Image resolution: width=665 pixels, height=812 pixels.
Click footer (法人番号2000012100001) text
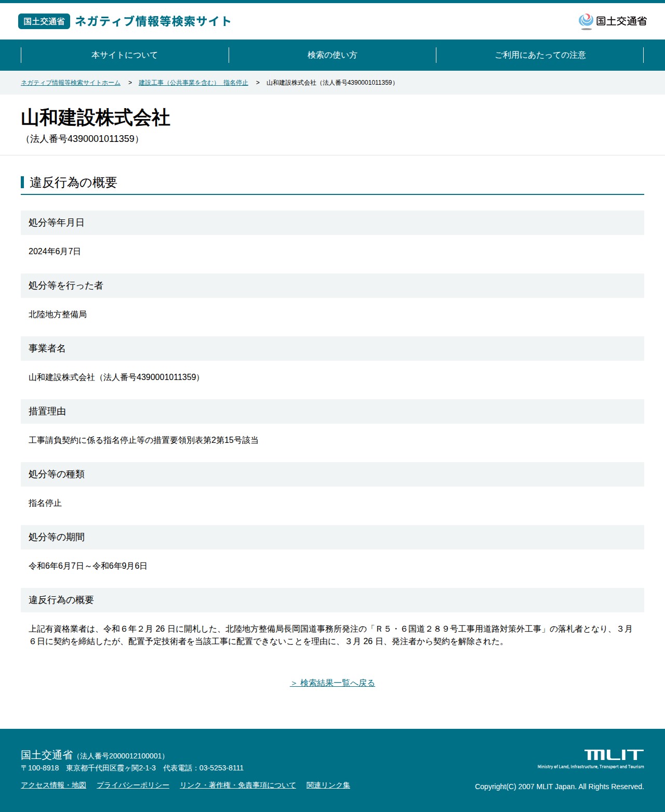[x=121, y=756]
